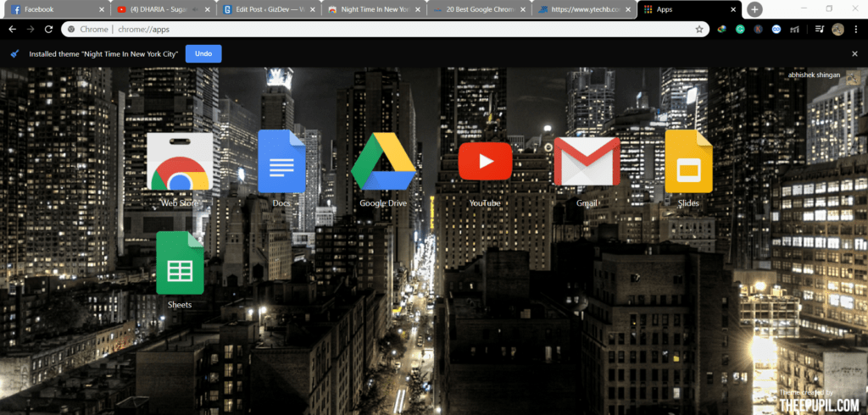Click the chrome://apps address bar

click(x=385, y=30)
